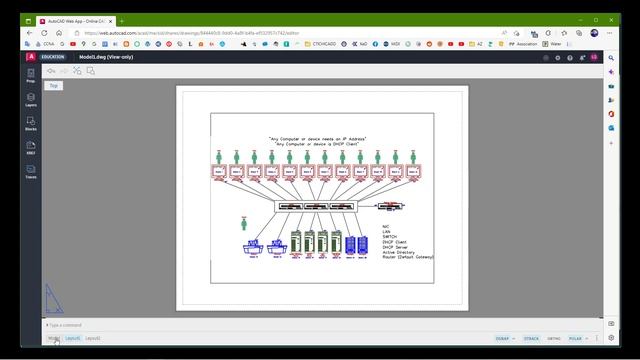Toggle ORTHO in status bar

554,338
